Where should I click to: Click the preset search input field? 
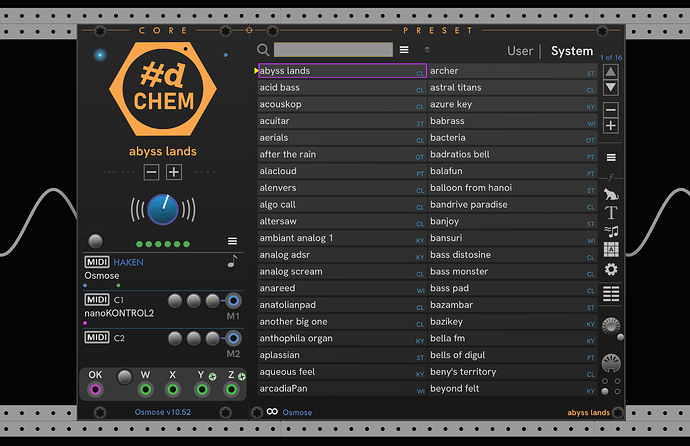click(333, 50)
